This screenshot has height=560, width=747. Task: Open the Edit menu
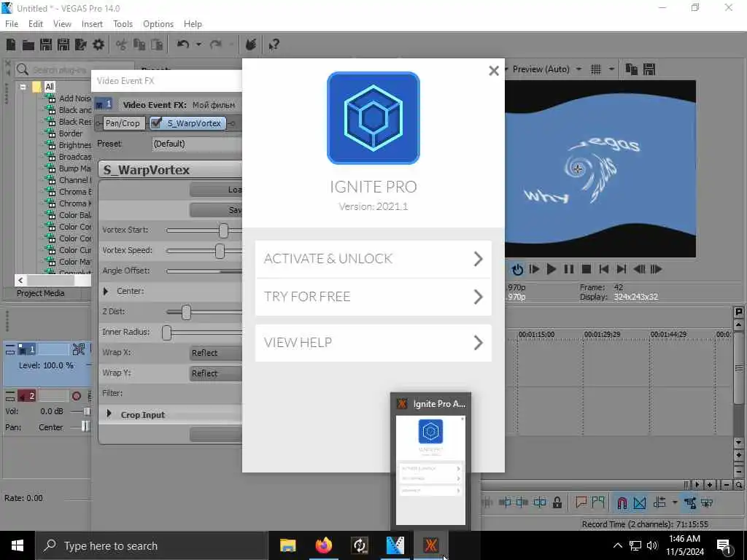[36, 24]
